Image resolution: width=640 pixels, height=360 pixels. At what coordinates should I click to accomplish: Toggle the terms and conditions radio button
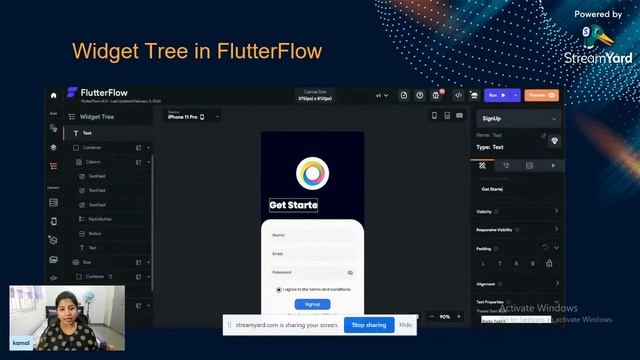coord(279,290)
